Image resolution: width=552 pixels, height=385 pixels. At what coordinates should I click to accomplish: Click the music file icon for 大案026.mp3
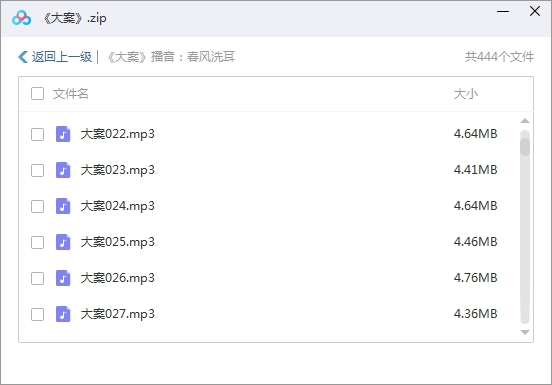pyautogui.click(x=63, y=278)
